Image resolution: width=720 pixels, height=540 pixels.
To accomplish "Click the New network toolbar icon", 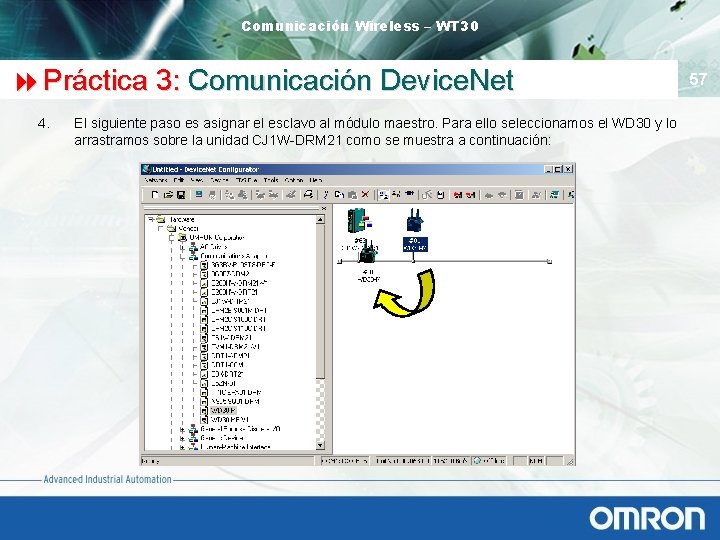I will pyautogui.click(x=155, y=195).
